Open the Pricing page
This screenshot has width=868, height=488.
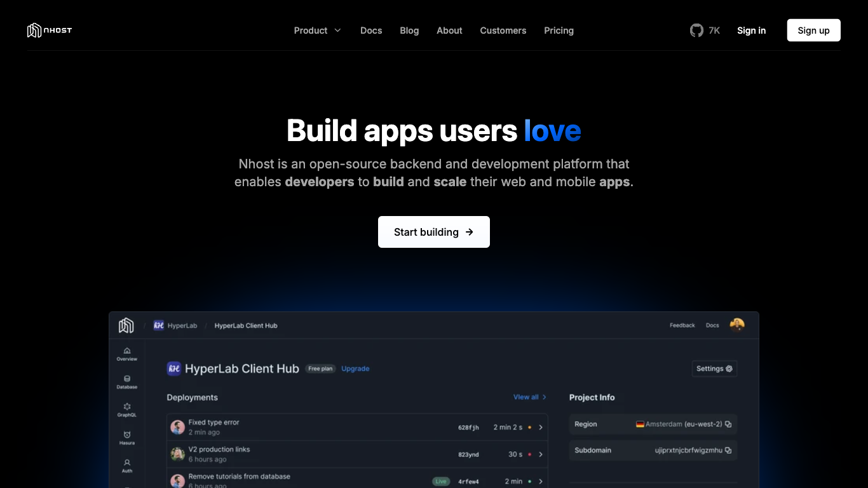pos(559,30)
